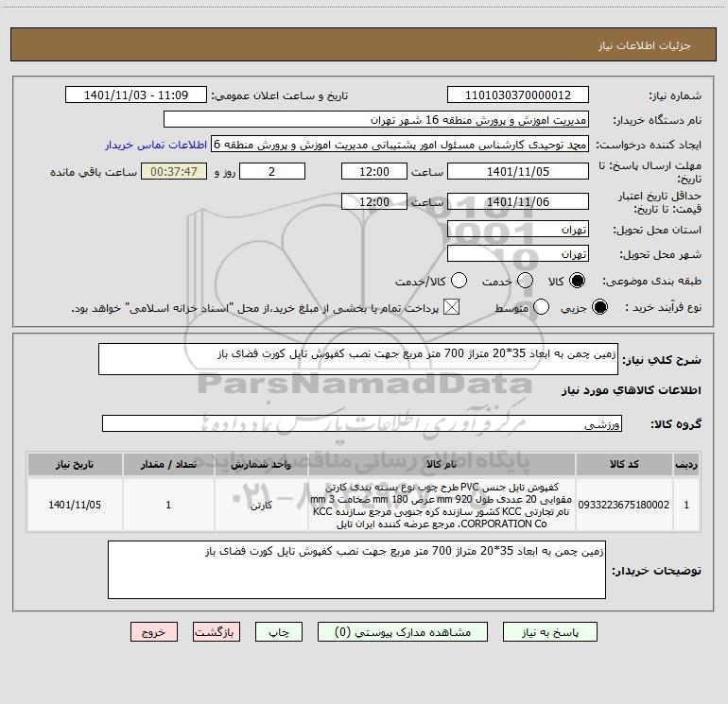Image resolution: width=728 pixels, height=704 pixels.
Task: Click the گروه کالا field ورزشی
Action: point(362,423)
